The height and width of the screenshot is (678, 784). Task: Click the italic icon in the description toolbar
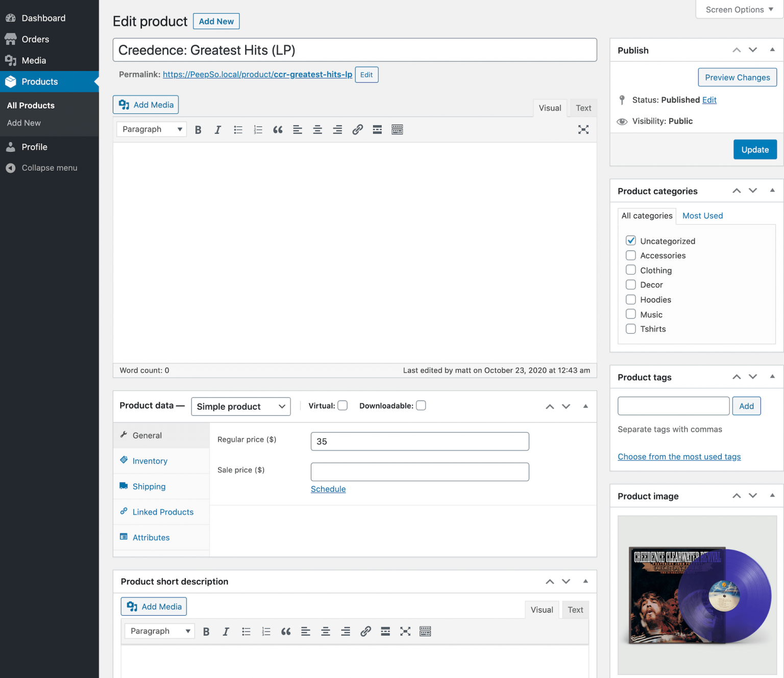pos(226,631)
